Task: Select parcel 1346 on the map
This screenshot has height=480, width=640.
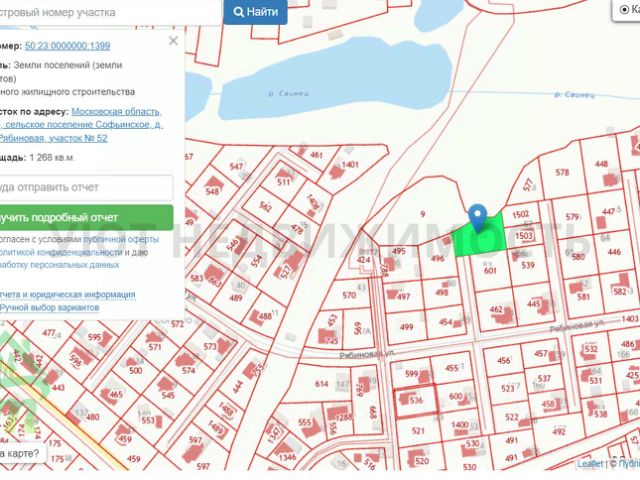Action: (x=287, y=457)
